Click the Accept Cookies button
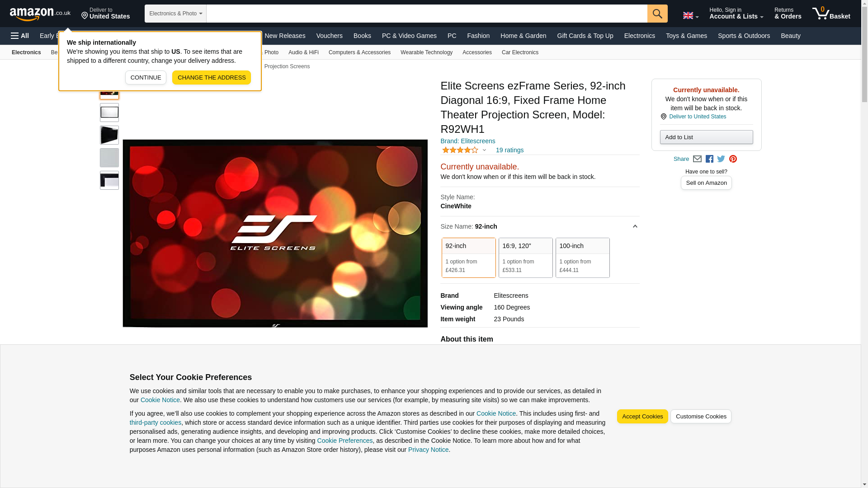Image resolution: width=868 pixels, height=488 pixels. coord(642,417)
